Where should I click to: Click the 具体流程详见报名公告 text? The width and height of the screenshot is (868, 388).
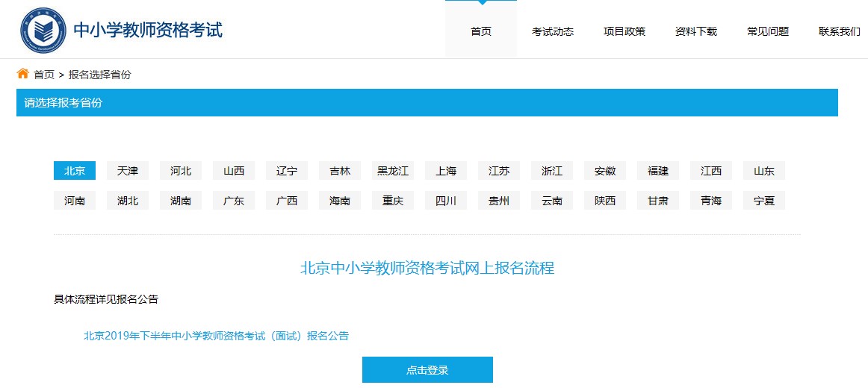pos(106,299)
